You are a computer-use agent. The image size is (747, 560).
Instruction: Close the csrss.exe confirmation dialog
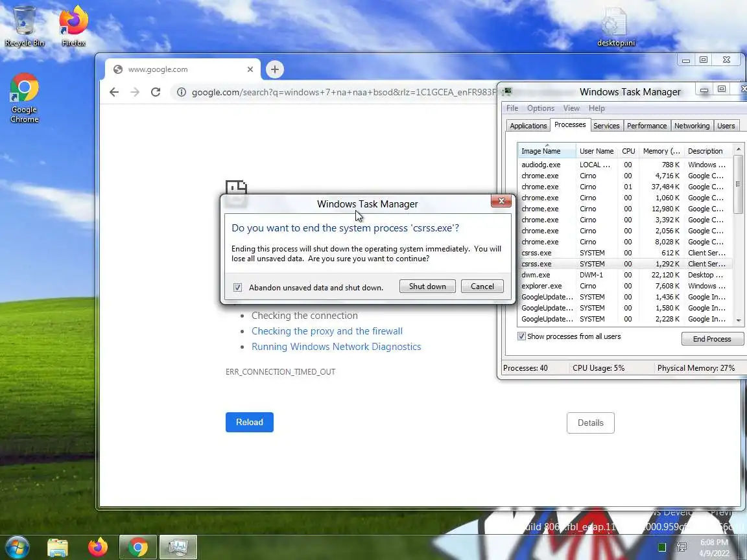(501, 201)
